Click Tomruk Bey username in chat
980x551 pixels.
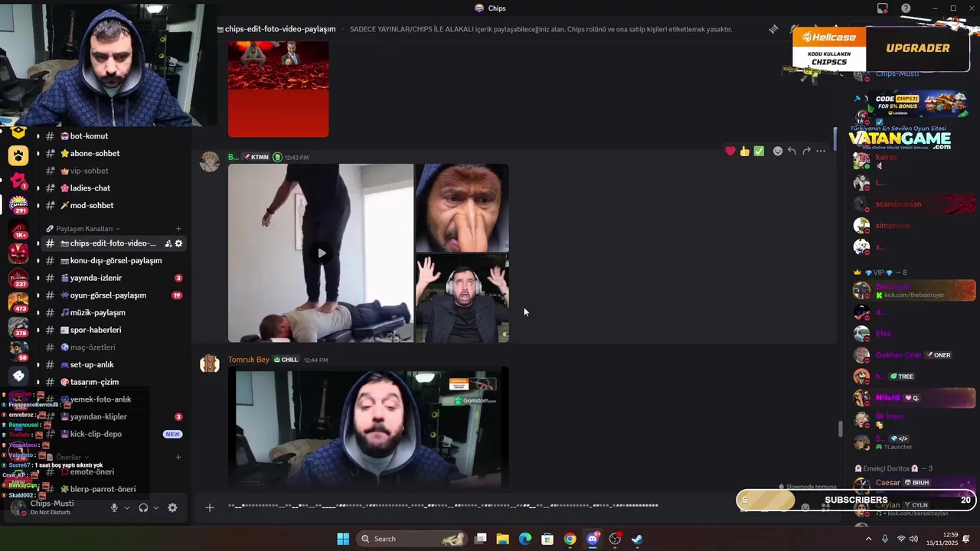tap(249, 360)
